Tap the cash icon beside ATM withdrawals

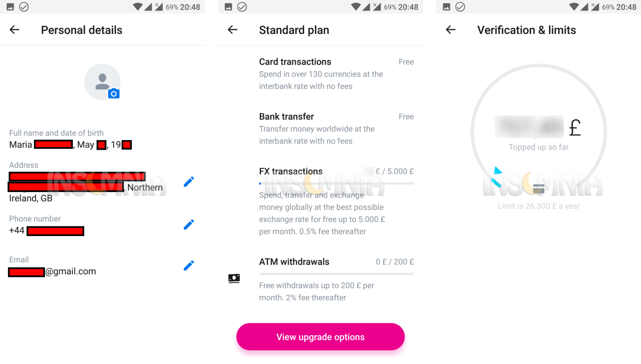click(x=234, y=278)
